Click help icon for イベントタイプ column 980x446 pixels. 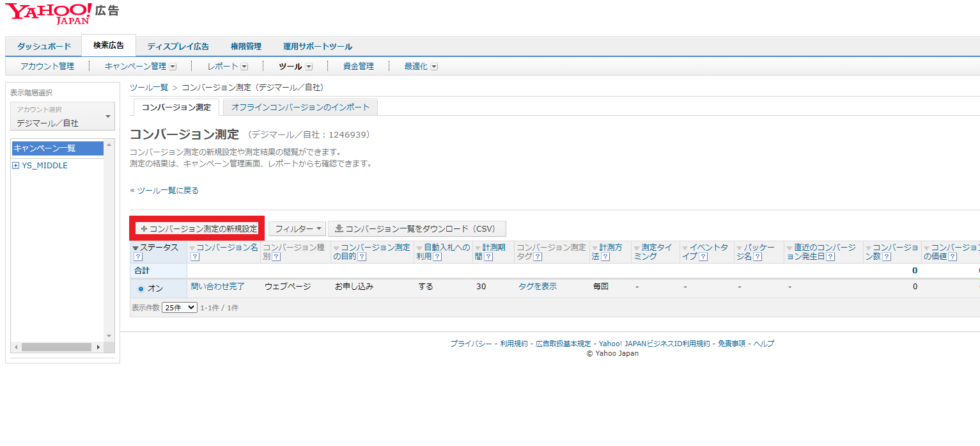(x=703, y=257)
